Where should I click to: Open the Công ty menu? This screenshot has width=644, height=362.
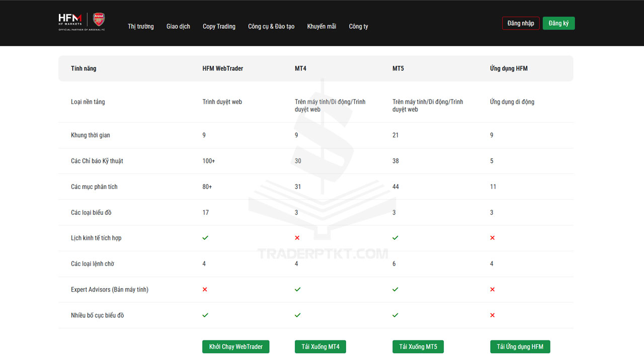point(358,26)
